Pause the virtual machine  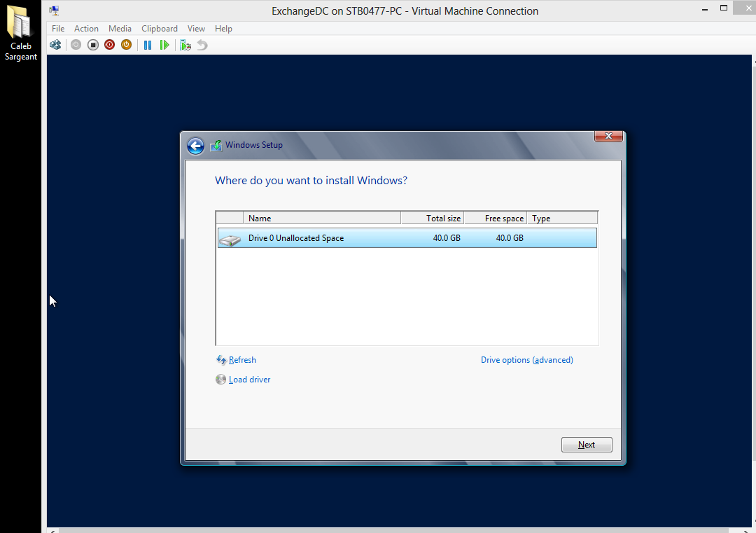(148, 45)
